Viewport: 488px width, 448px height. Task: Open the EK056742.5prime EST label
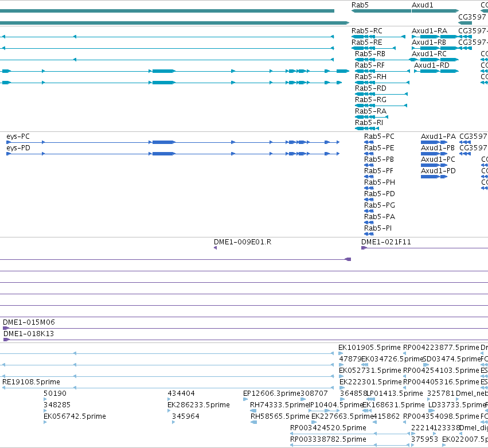click(x=75, y=416)
